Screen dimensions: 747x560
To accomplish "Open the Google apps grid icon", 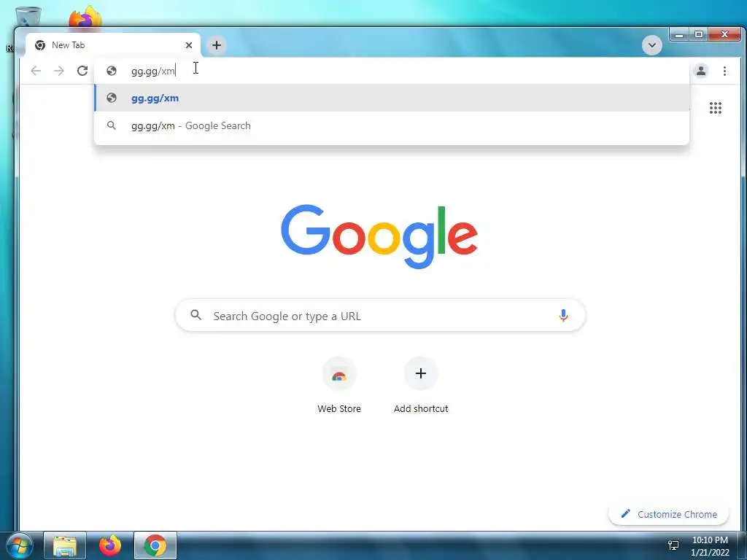I will click(715, 108).
